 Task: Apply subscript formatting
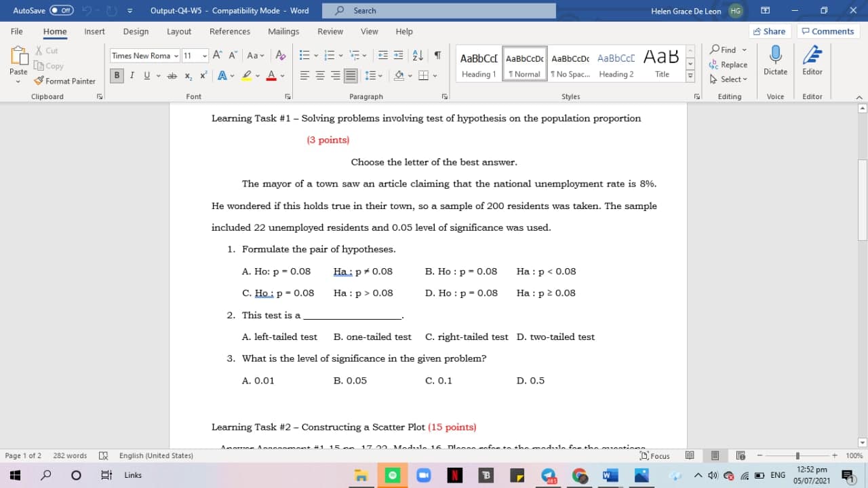[188, 76]
